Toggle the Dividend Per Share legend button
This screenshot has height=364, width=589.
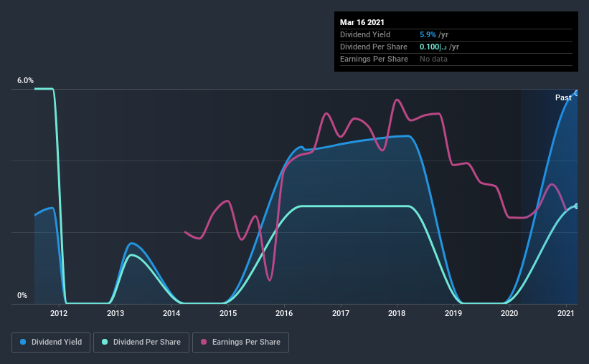click(x=141, y=343)
